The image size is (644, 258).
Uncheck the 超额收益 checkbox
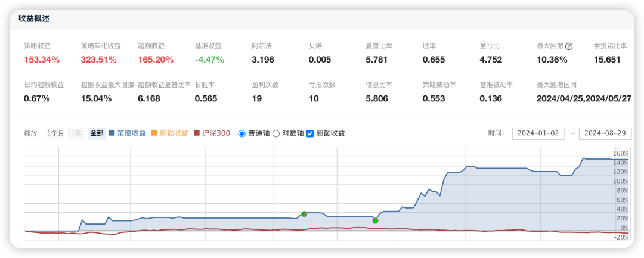pyautogui.click(x=311, y=133)
